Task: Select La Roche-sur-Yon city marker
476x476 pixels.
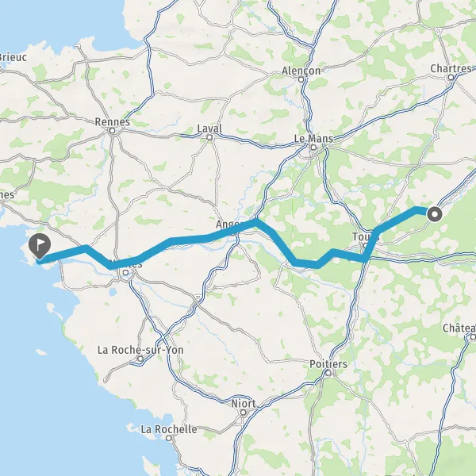Action: [140, 359]
